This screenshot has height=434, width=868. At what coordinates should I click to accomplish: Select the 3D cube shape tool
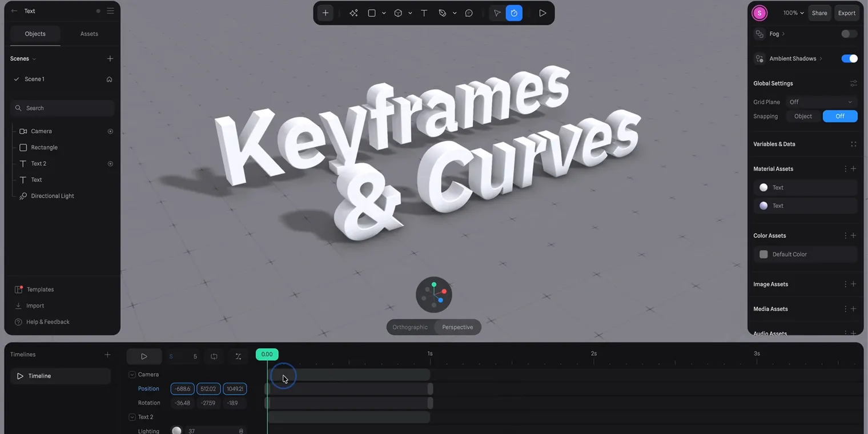[x=398, y=13]
